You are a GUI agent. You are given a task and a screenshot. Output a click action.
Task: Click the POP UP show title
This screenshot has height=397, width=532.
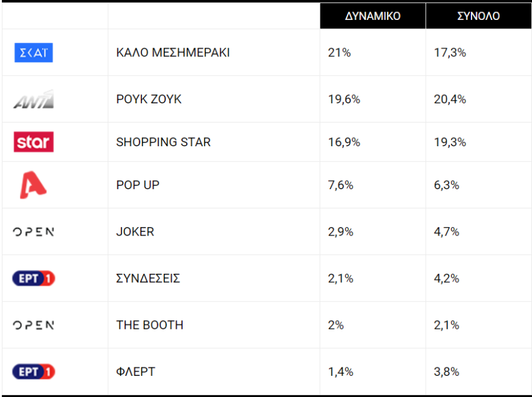(138, 185)
